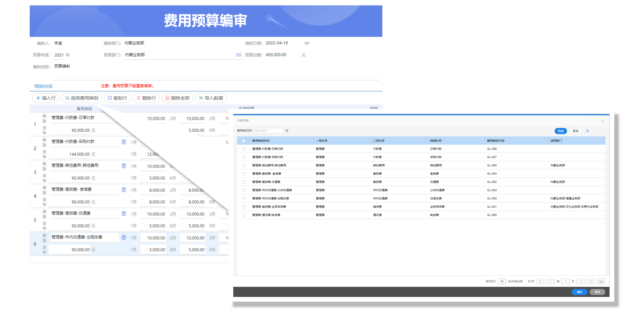Image resolution: width=644 pixels, height=310 pixels.
Task: Click the 144,000.00 yearly total in row 2
Action: click(x=79, y=154)
